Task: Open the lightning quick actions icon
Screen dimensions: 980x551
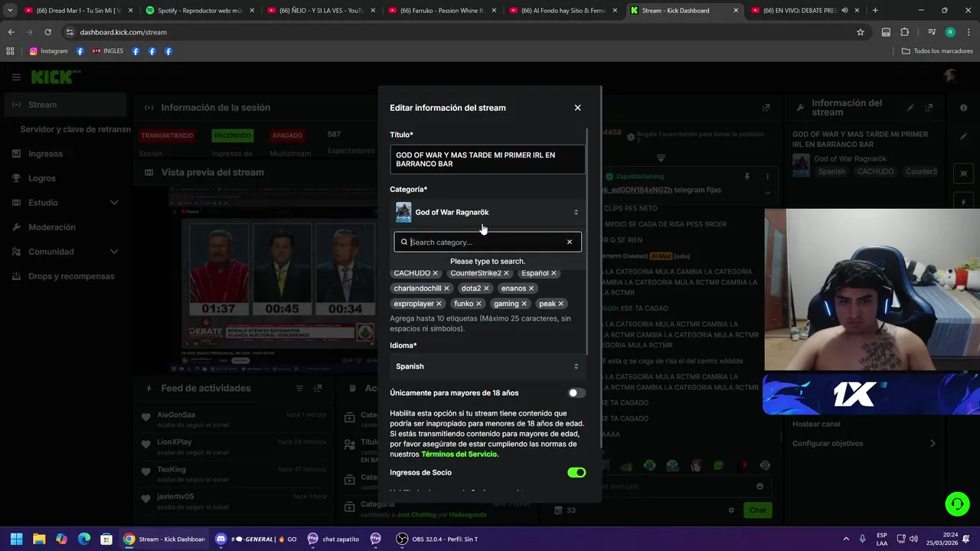Action: 963,202
